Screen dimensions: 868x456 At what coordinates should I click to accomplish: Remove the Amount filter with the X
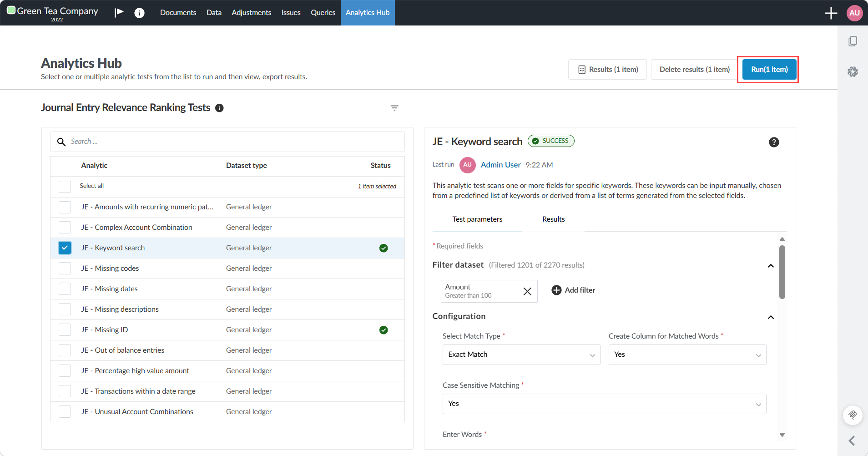[527, 291]
